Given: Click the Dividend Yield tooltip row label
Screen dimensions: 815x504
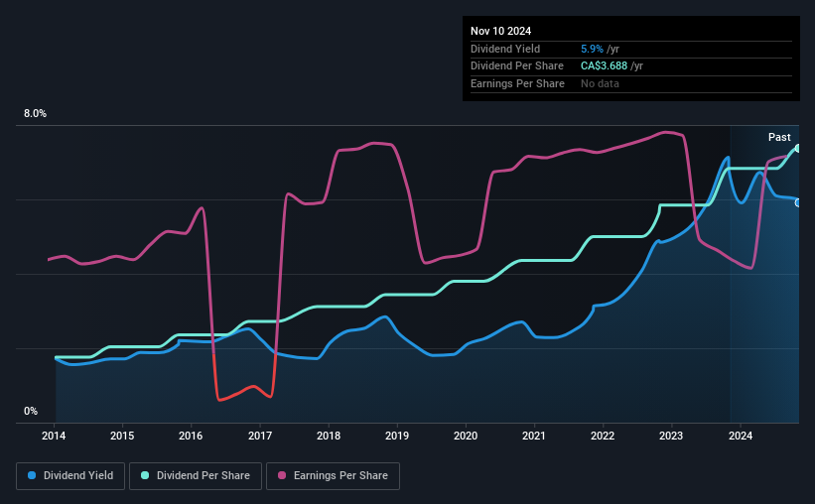Looking at the screenshot, I should pyautogui.click(x=505, y=49).
